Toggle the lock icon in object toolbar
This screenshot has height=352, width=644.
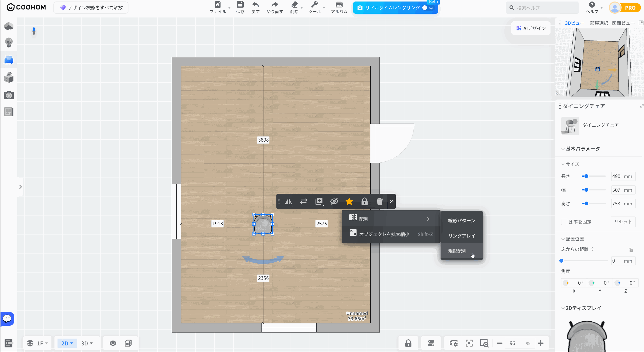[x=364, y=202]
